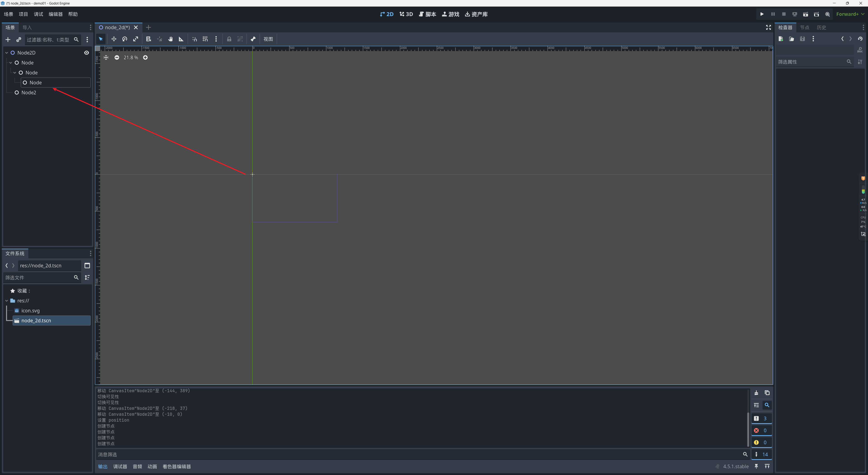
Task: Activate the Pan mode hand tool
Action: pyautogui.click(x=170, y=39)
